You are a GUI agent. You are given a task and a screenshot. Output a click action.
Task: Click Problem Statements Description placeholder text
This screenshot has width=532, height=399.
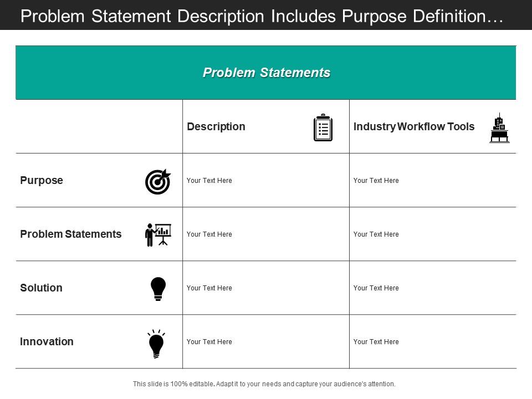point(209,234)
